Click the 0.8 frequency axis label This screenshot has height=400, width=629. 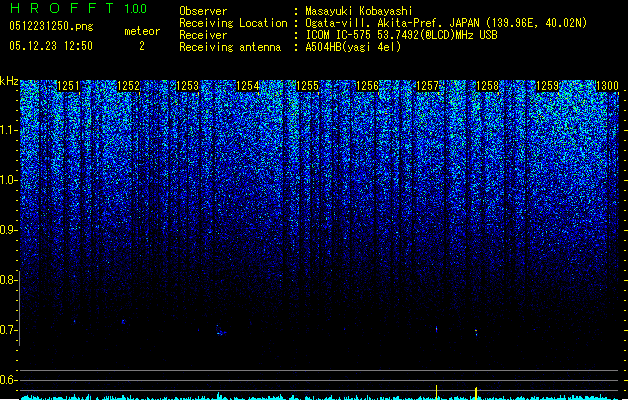point(8,280)
